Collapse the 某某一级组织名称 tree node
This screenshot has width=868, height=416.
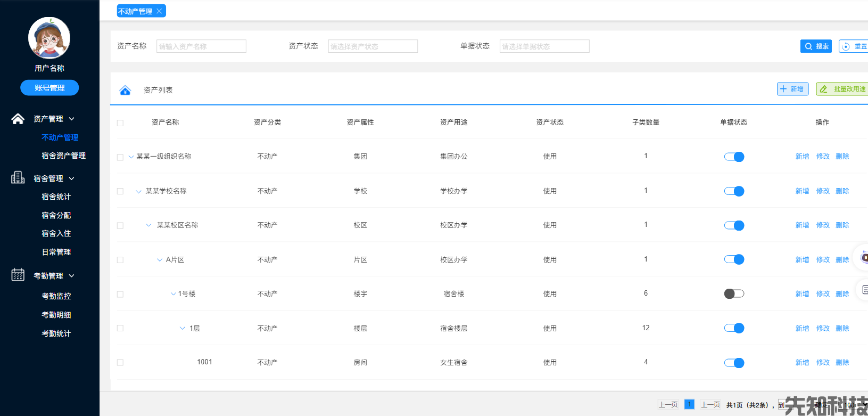[x=131, y=157]
